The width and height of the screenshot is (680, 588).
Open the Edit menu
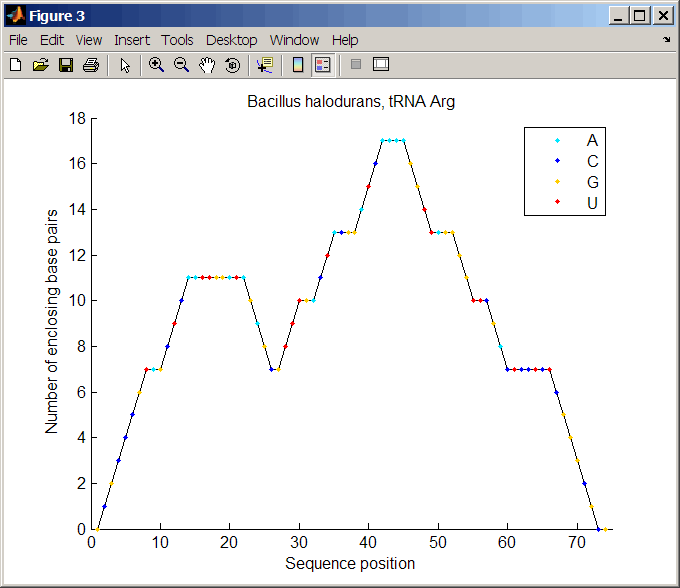point(52,40)
